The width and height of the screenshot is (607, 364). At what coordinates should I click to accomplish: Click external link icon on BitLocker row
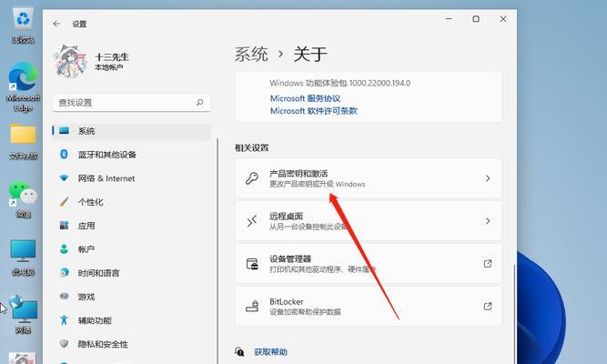(x=488, y=306)
